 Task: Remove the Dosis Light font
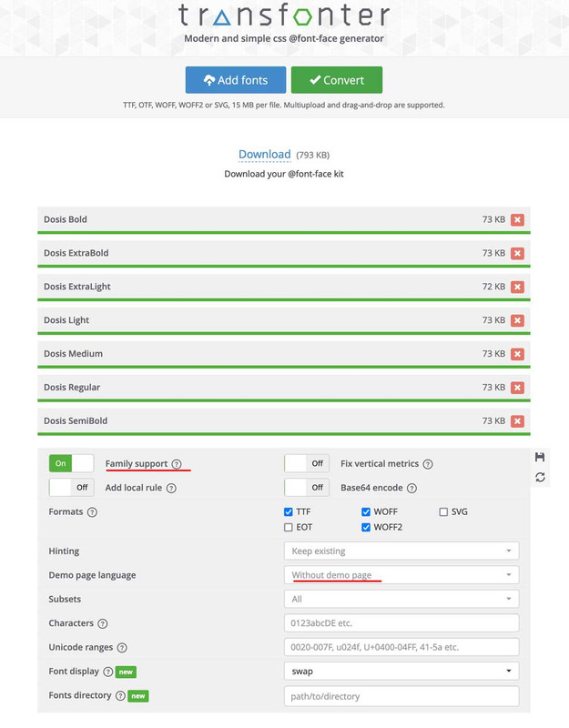click(x=517, y=320)
